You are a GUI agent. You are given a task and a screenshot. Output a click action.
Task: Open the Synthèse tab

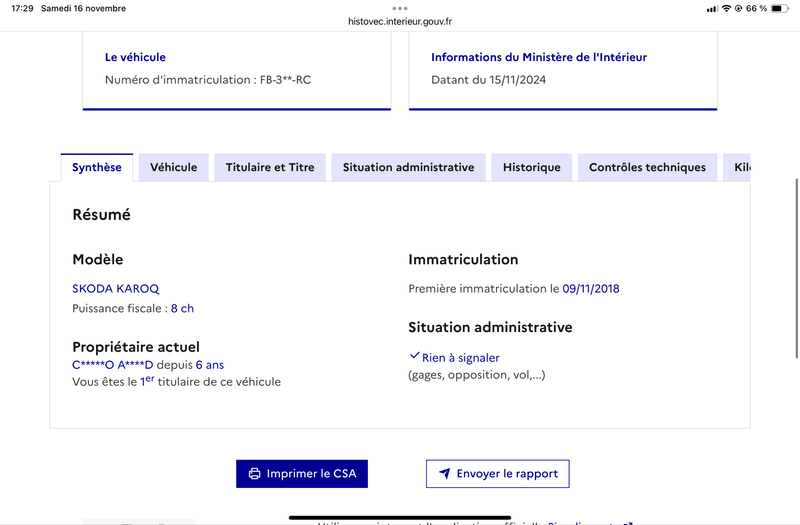click(x=96, y=167)
